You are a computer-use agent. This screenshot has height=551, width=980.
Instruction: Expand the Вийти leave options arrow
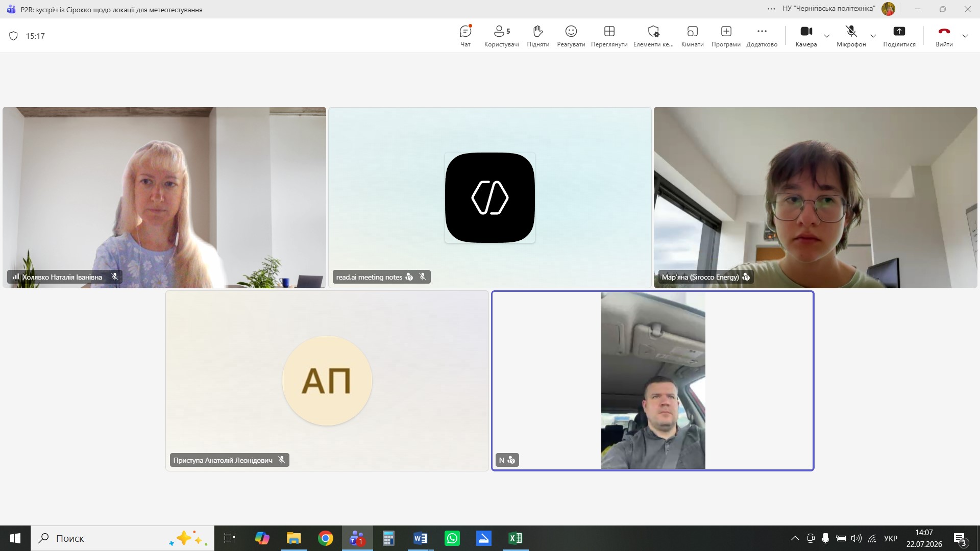point(965,36)
